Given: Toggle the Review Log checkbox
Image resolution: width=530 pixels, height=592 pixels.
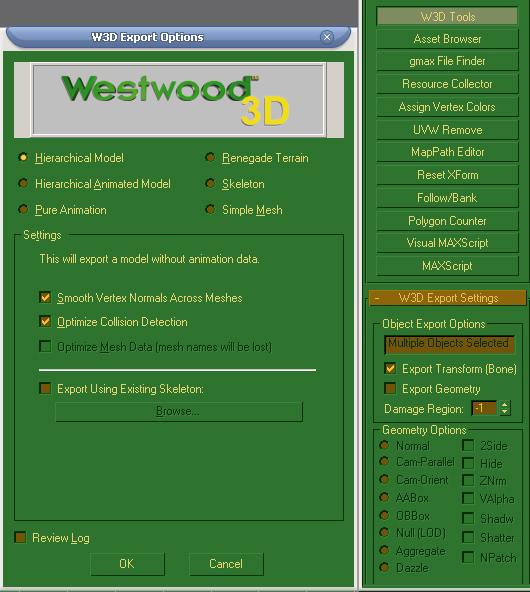Looking at the screenshot, I should [20, 537].
